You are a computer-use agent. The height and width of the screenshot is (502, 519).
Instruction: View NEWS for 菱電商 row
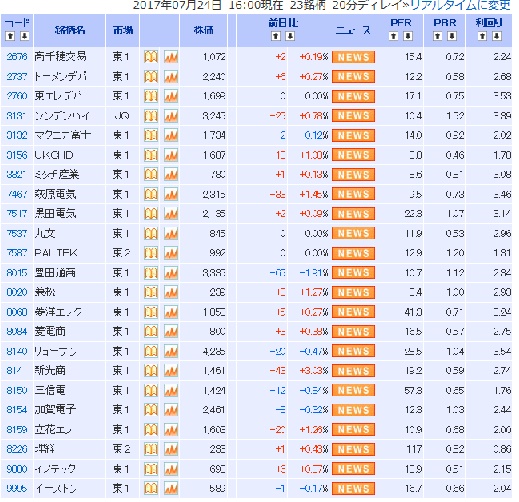pos(353,332)
